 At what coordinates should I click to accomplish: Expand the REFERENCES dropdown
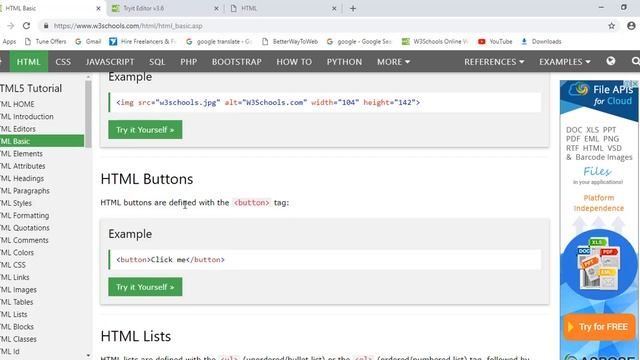tap(494, 62)
